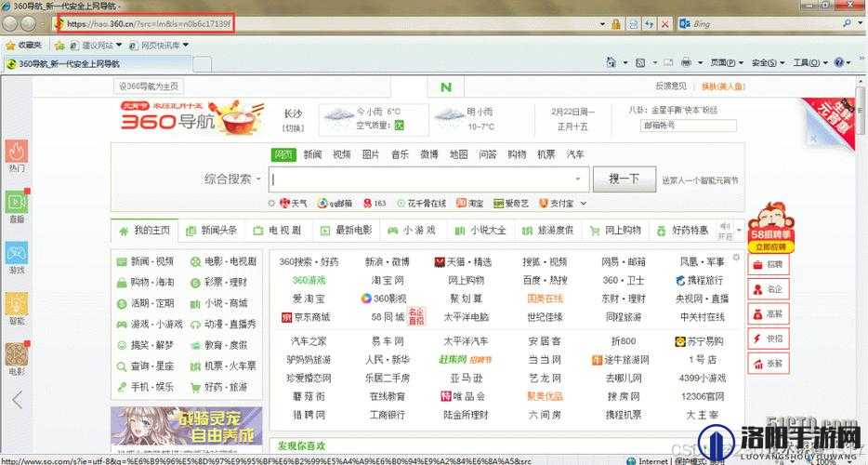Screen dimensions: 868x465
Task: Click the browser Forward arrow button
Action: (x=28, y=23)
